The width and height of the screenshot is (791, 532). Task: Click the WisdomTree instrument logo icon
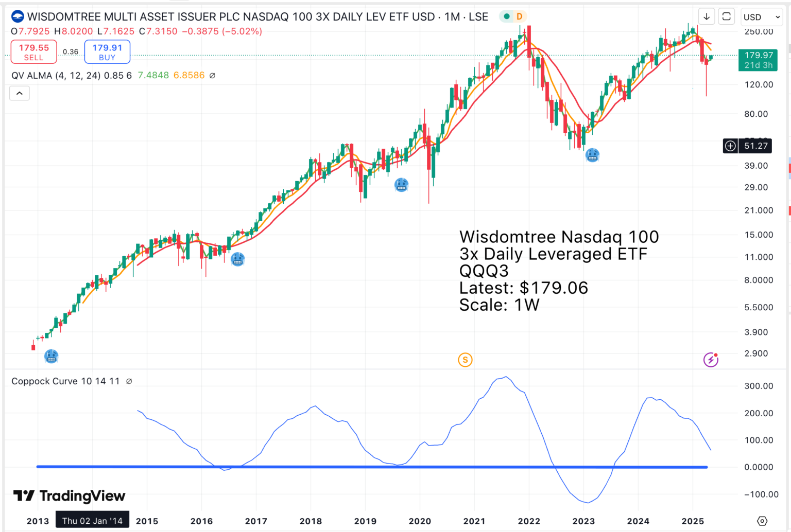[17, 16]
